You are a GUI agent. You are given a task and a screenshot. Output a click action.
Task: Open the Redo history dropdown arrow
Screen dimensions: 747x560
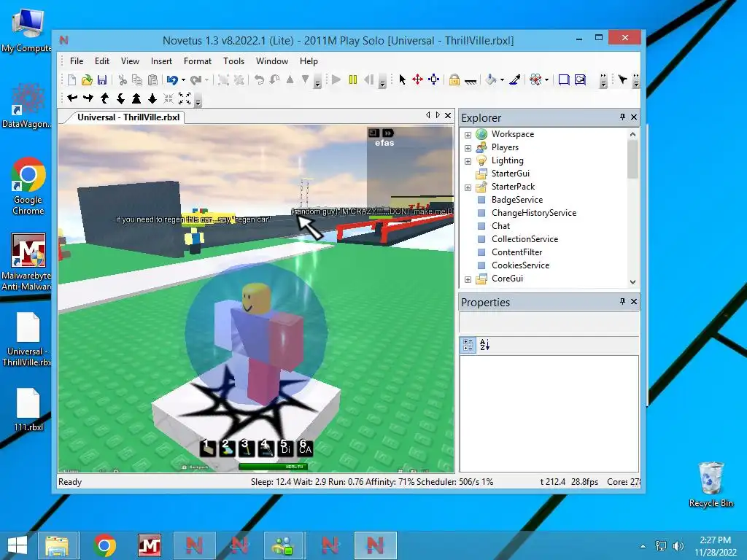[206, 80]
